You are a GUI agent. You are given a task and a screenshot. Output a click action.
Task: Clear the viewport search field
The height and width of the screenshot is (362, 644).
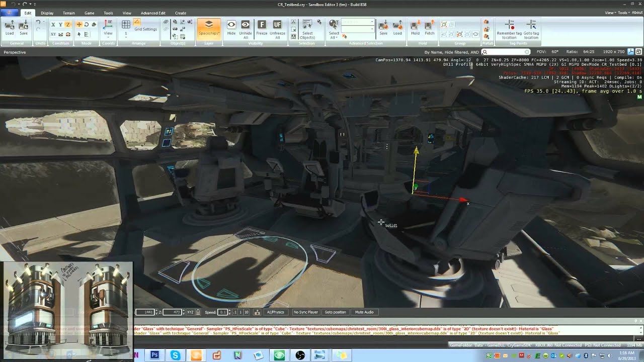[527, 52]
